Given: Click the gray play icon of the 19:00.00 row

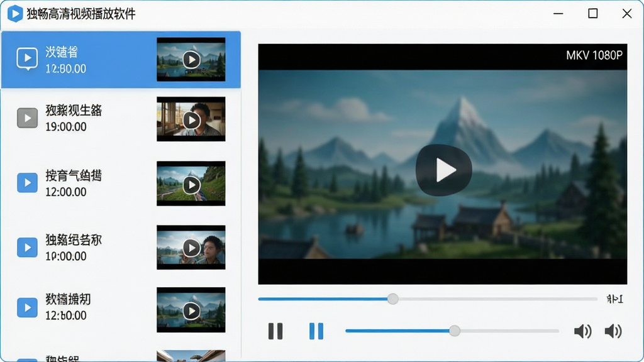Looking at the screenshot, I should (x=27, y=118).
